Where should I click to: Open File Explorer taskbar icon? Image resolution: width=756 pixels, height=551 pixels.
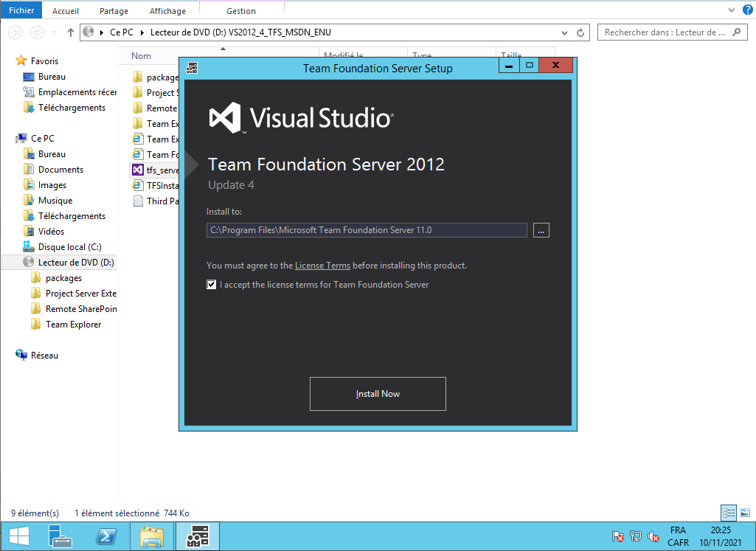(152, 536)
